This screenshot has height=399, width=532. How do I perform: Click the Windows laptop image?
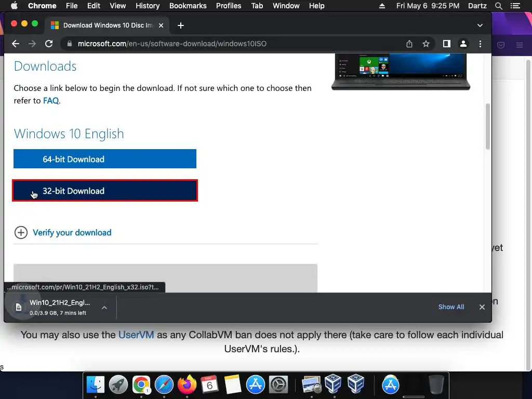(x=401, y=71)
